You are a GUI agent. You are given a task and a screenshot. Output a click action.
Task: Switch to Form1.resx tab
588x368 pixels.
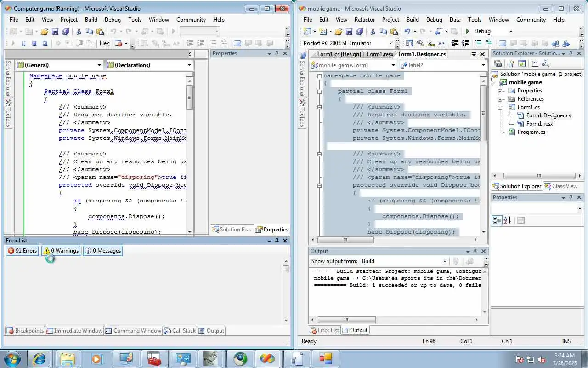point(380,54)
